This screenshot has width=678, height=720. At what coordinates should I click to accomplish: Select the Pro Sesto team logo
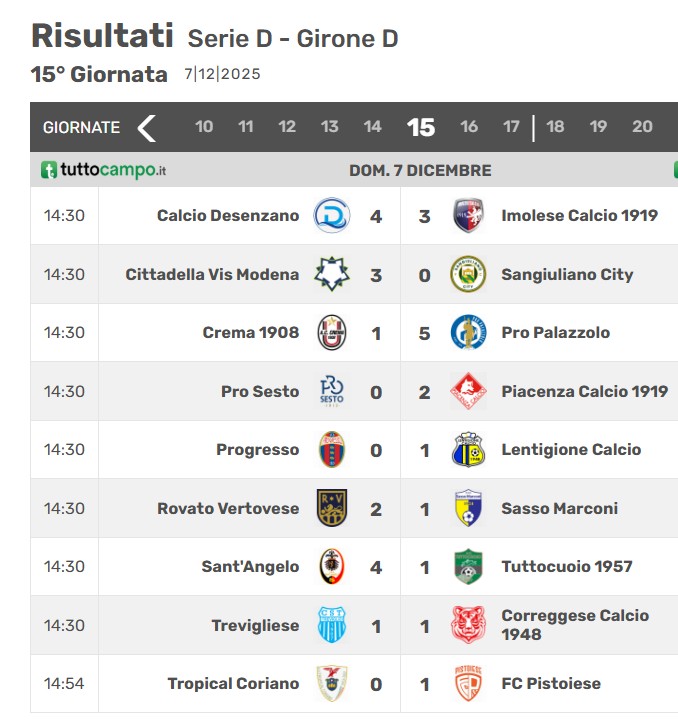(x=332, y=391)
